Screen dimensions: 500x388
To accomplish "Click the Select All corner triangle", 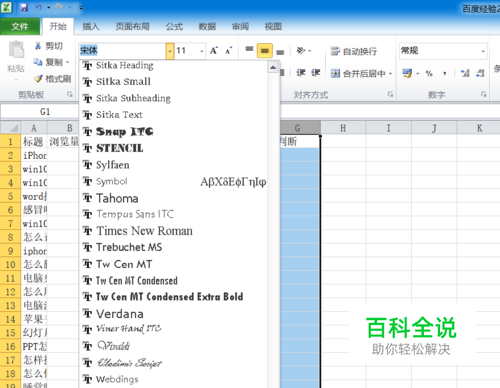I will 11,128.
